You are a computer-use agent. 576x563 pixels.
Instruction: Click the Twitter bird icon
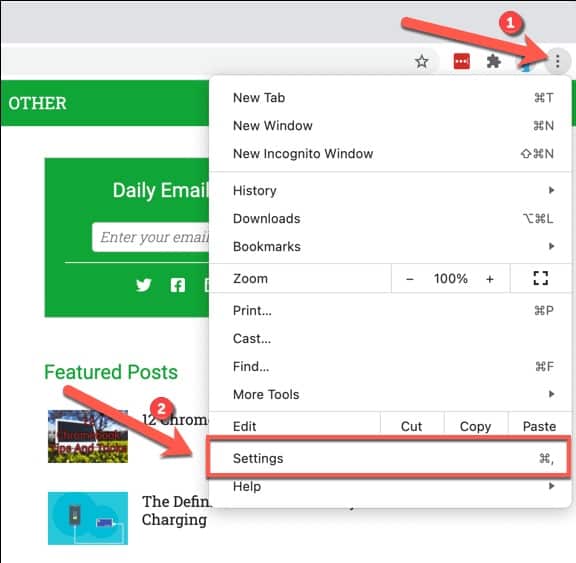point(143,285)
